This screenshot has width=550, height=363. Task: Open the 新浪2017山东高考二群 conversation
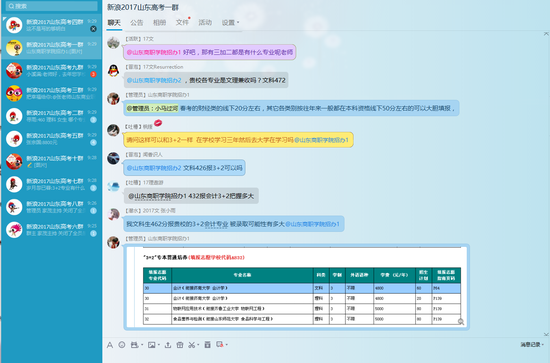51,116
